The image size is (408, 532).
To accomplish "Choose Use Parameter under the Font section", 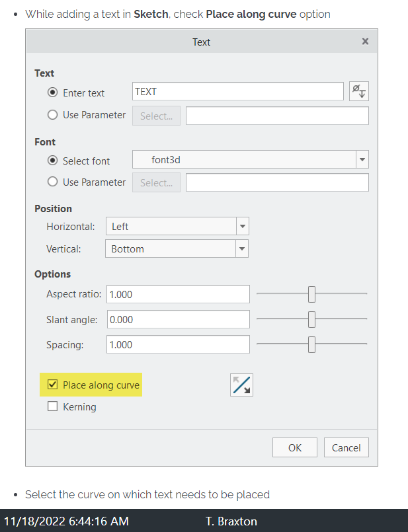I will 52,182.
